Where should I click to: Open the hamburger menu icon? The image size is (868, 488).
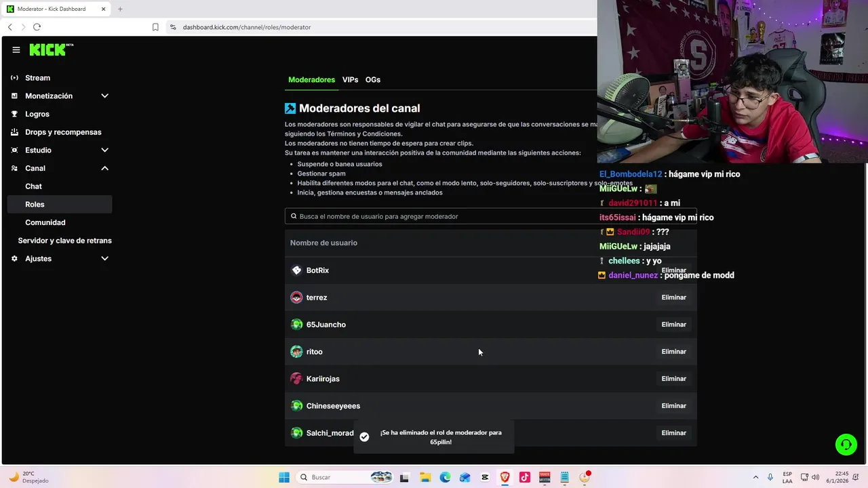[x=16, y=49]
